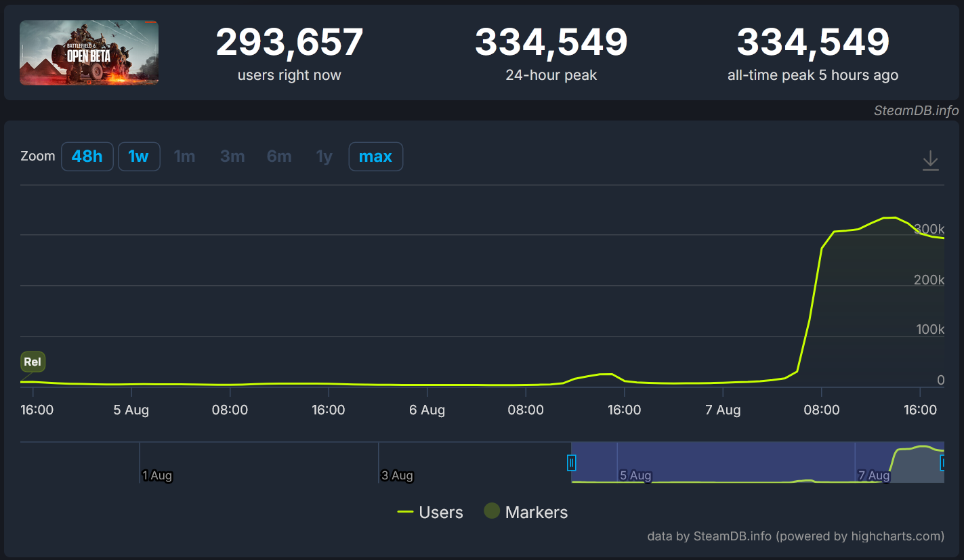The height and width of the screenshot is (560, 964).
Task: Open the highcharts.com data credit link
Action: 795,536
